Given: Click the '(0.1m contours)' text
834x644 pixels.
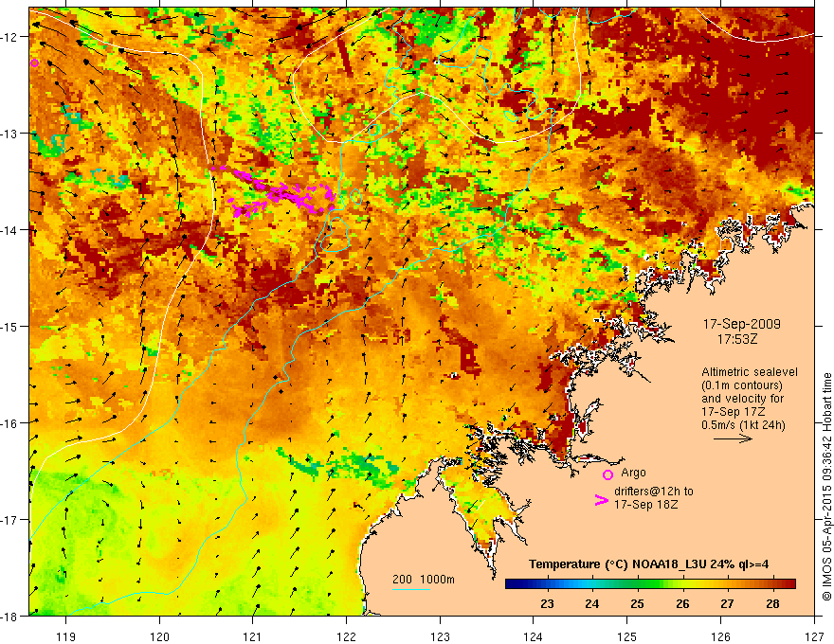Looking at the screenshot, I should click(742, 385).
